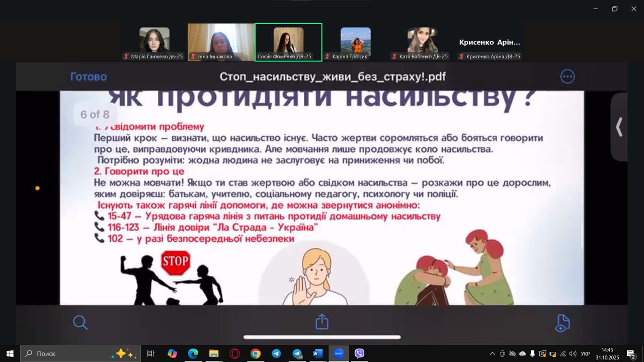Screen dimensions: 644x362
Task: Tap the share icon below the PDF
Action: [x=322, y=322]
